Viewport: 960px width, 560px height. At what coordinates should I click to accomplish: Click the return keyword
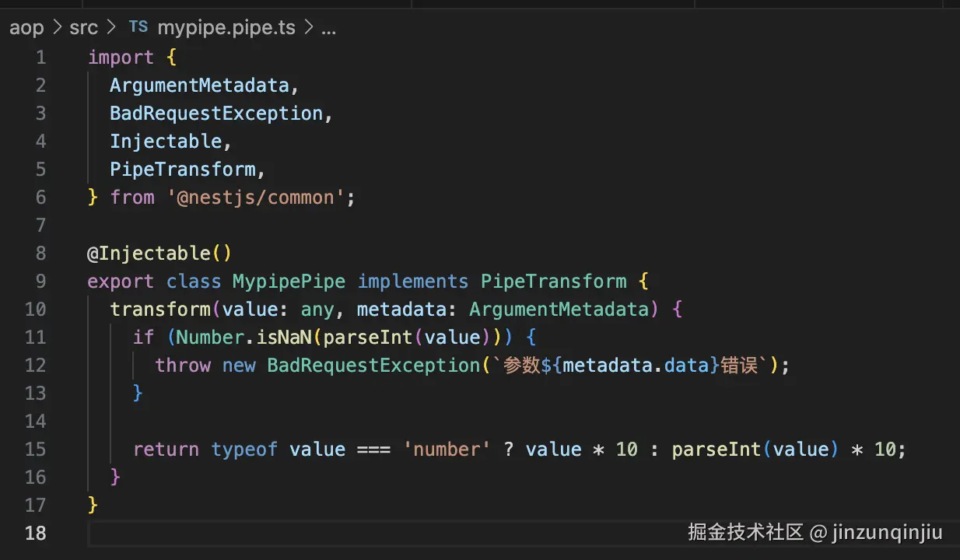click(166, 450)
